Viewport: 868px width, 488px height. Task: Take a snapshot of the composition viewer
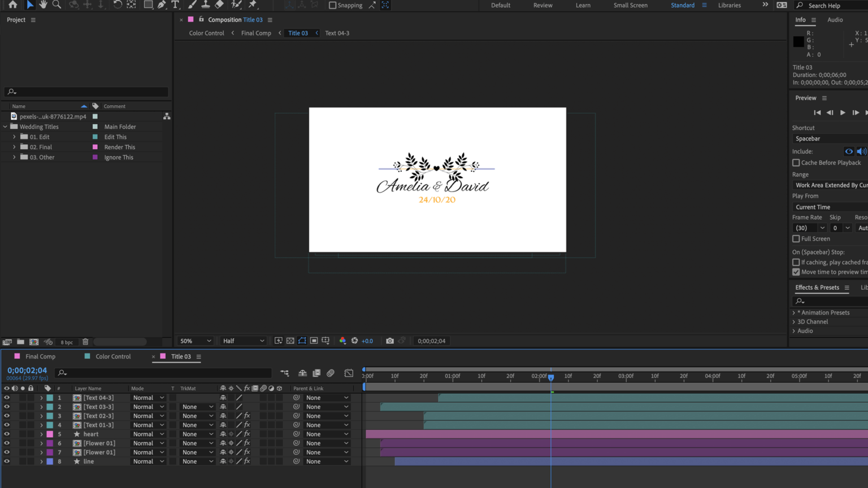click(x=389, y=341)
